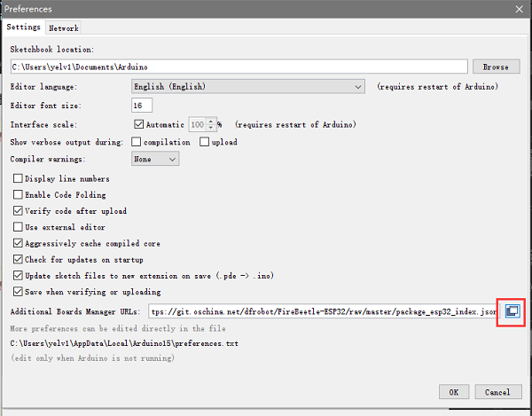
Task: Open the Editor language dropdown
Action: pos(248,87)
